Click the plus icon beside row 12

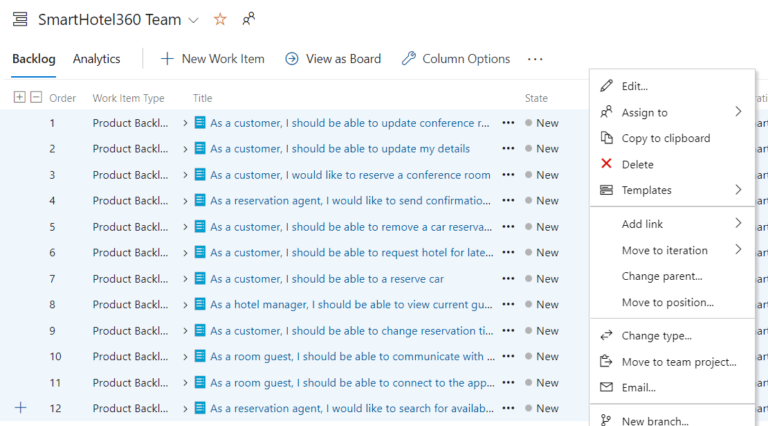point(19,408)
